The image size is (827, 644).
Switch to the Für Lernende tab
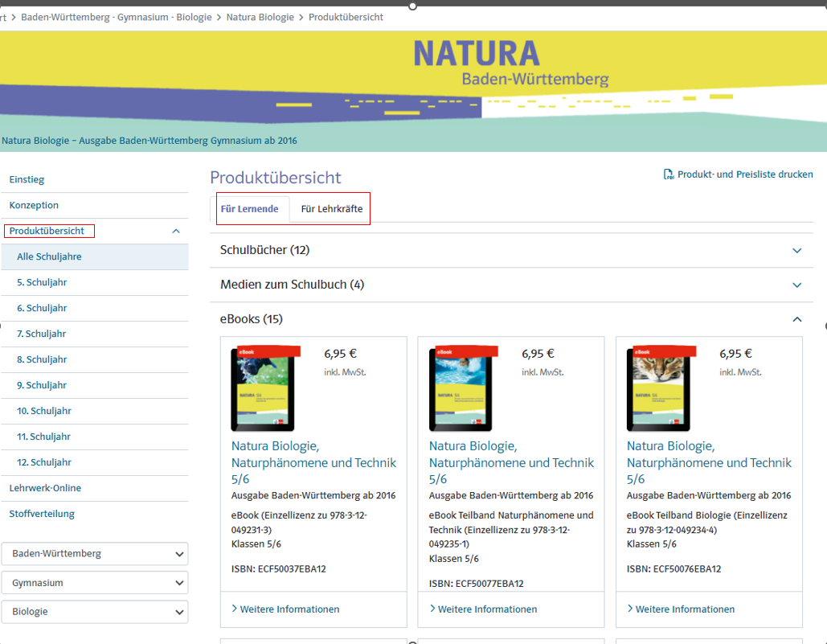(249, 209)
